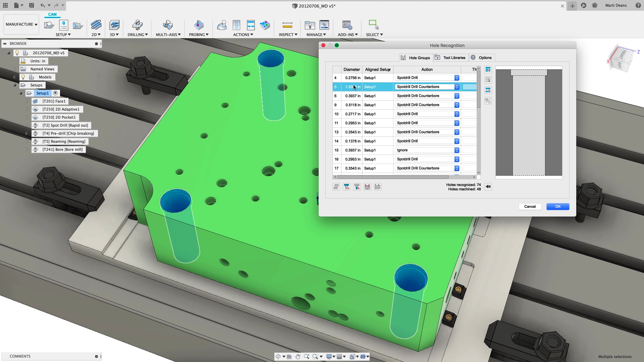
Task: Click the Save icon
Action: tap(32, 5)
